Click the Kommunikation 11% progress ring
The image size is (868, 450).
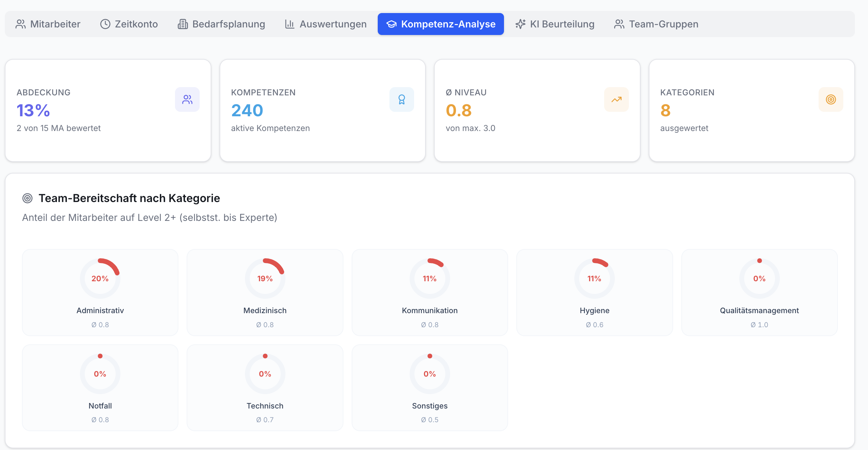pos(430,279)
